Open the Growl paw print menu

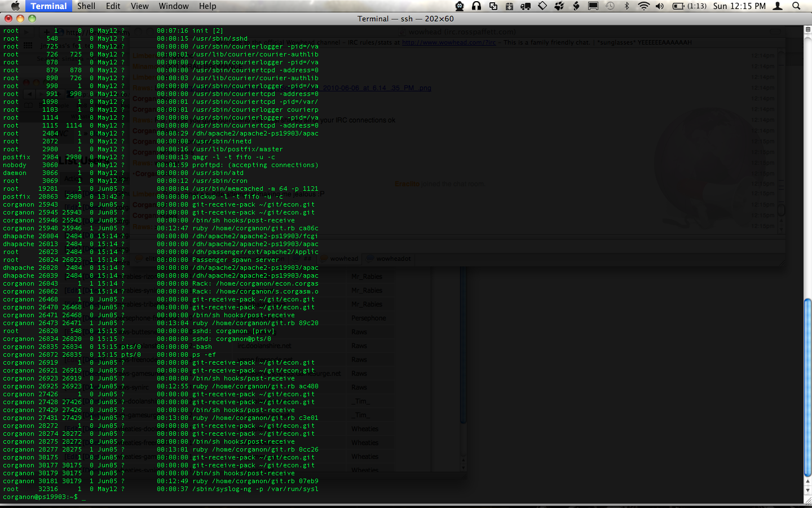559,6
